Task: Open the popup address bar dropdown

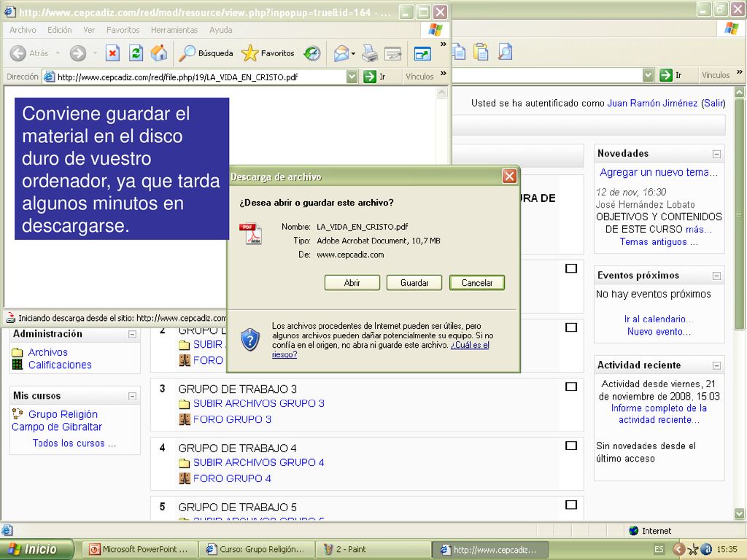Action: click(352, 76)
